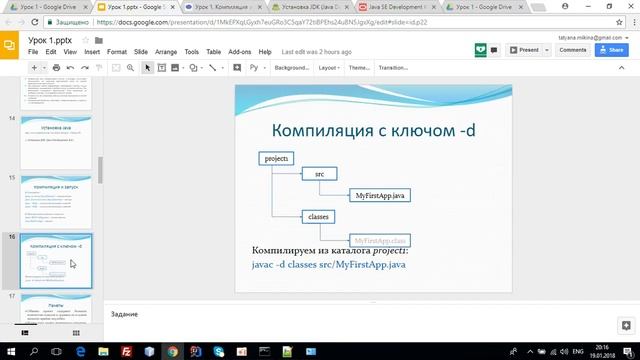The width and height of the screenshot is (640, 360).
Task: Open the move-to-folder icon beside title
Action: point(99,40)
